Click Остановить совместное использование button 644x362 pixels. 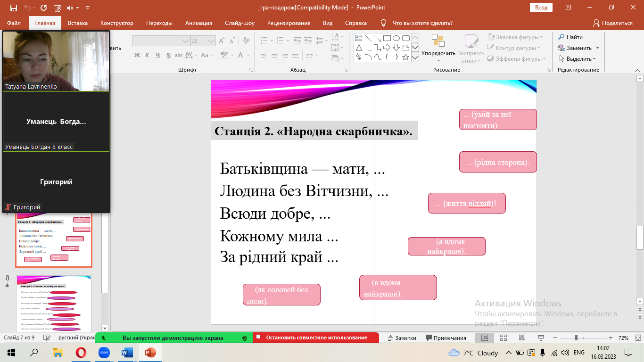tap(315, 337)
